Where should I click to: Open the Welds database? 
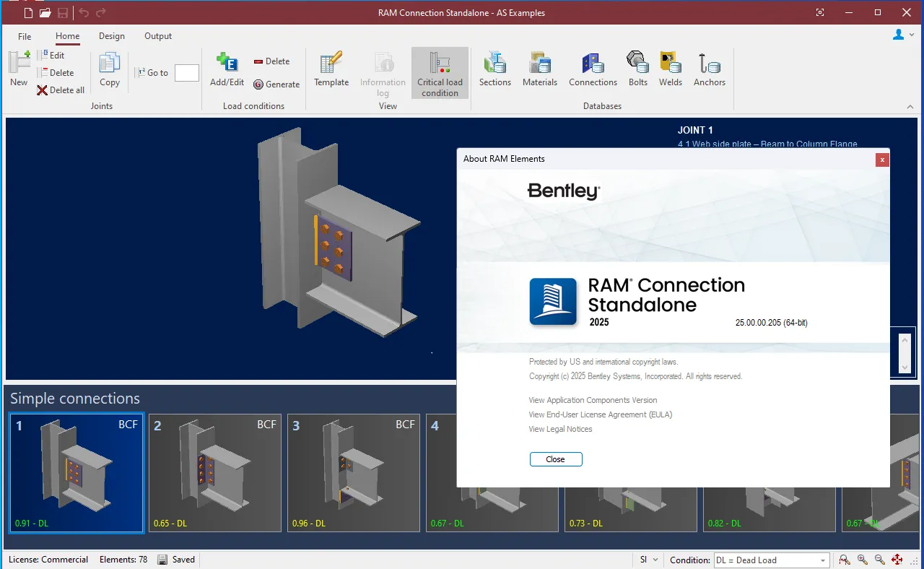(671, 69)
